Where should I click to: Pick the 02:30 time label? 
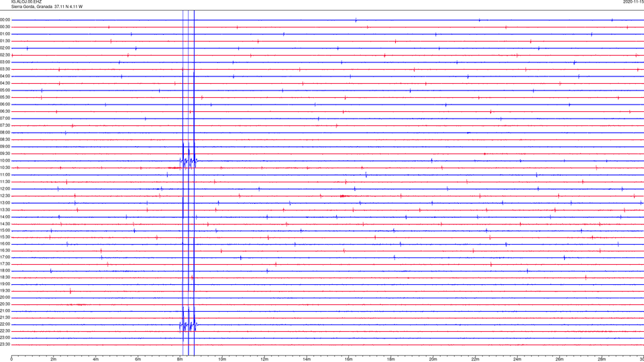point(5,55)
